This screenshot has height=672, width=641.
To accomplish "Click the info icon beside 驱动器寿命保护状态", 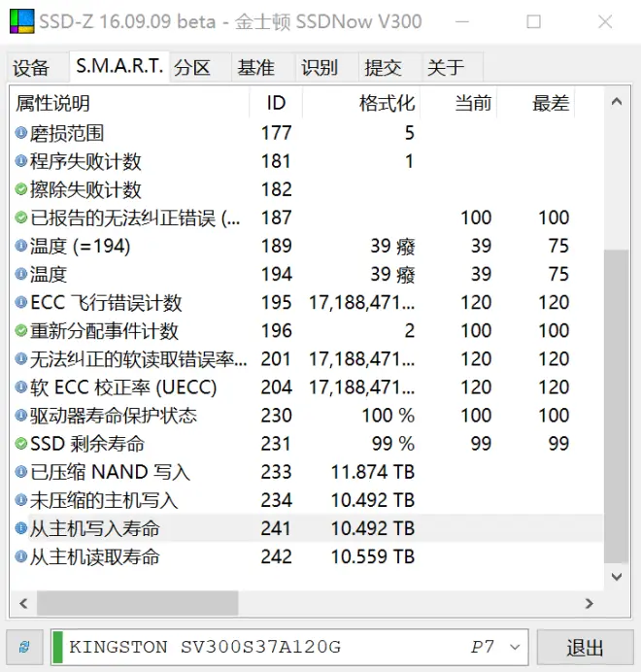I will (x=21, y=416).
